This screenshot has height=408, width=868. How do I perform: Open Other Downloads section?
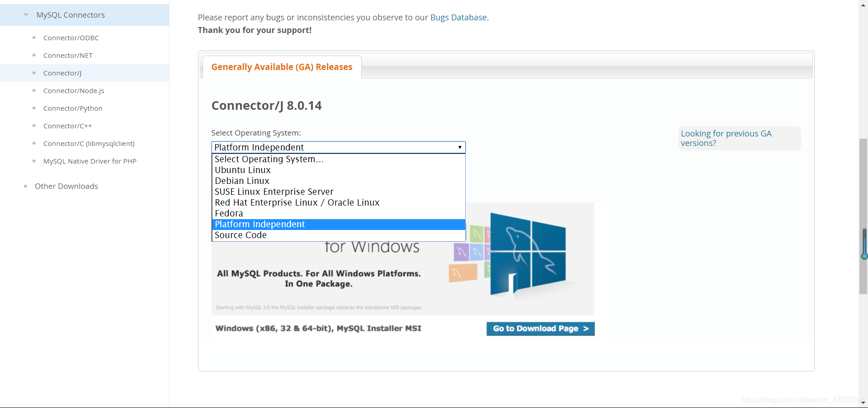(66, 186)
